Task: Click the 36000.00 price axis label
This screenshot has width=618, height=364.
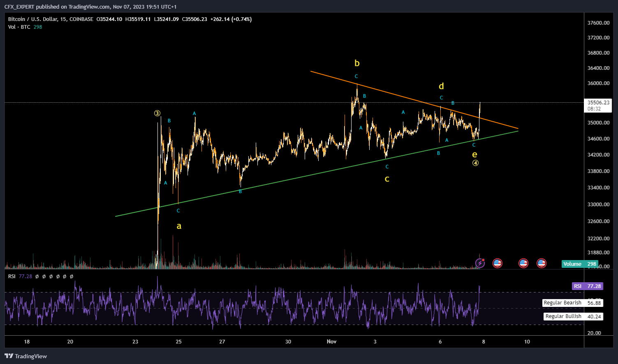Action: click(598, 83)
